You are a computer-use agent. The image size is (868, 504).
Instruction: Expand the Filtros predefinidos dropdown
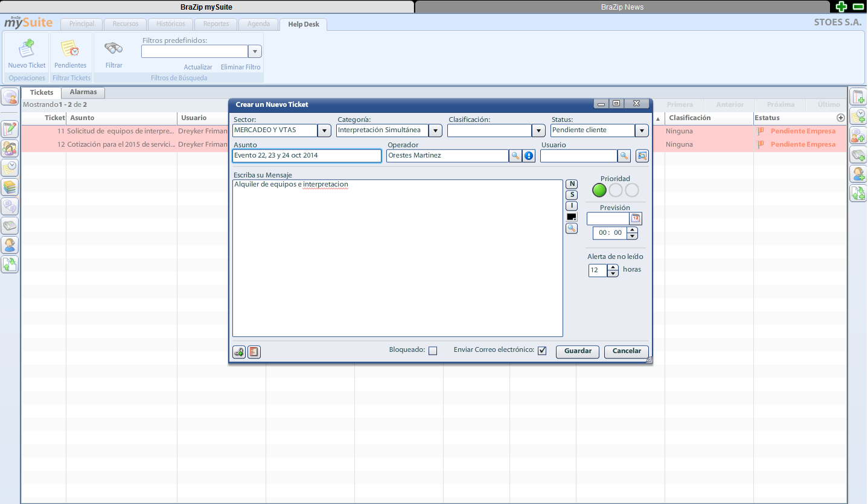[255, 52]
